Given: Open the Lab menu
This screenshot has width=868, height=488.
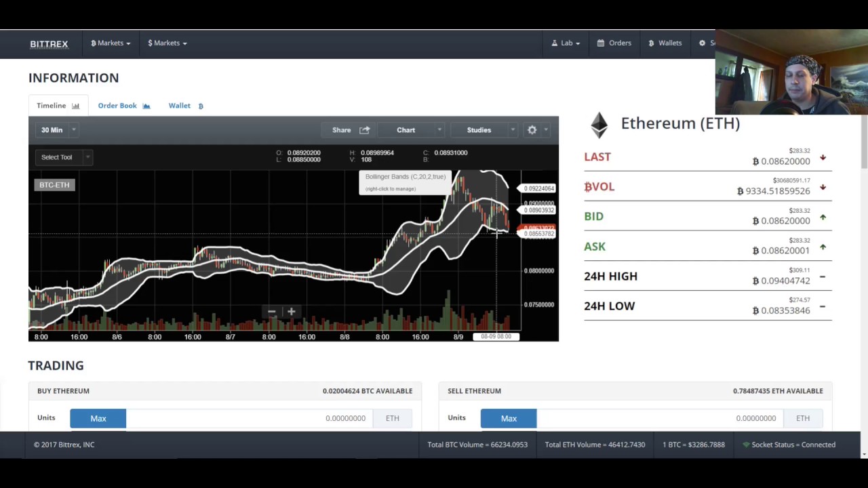Looking at the screenshot, I should point(566,43).
